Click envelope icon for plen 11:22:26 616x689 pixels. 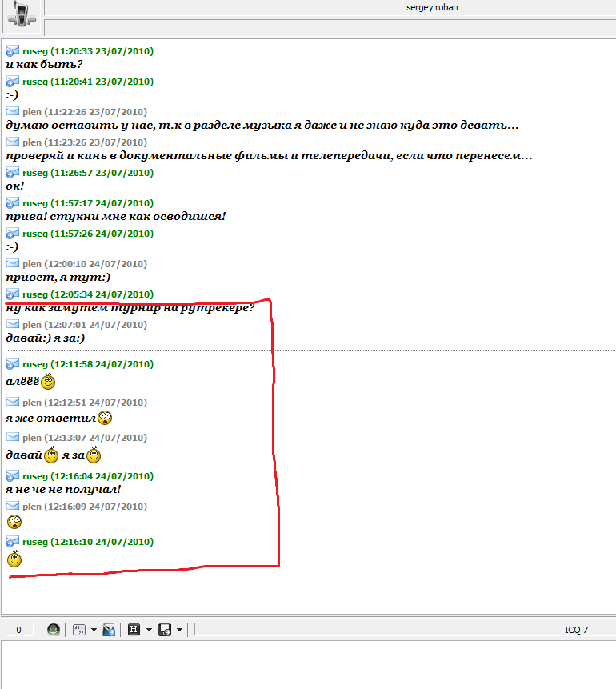point(13,111)
